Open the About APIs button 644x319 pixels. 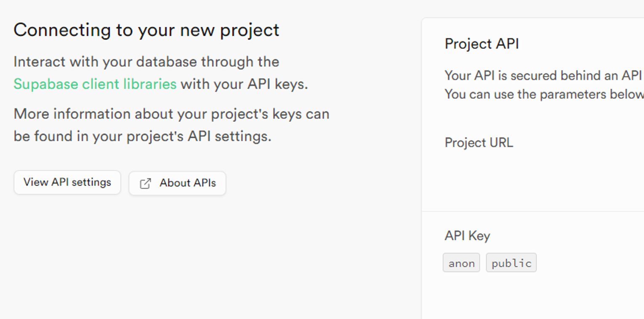click(177, 183)
